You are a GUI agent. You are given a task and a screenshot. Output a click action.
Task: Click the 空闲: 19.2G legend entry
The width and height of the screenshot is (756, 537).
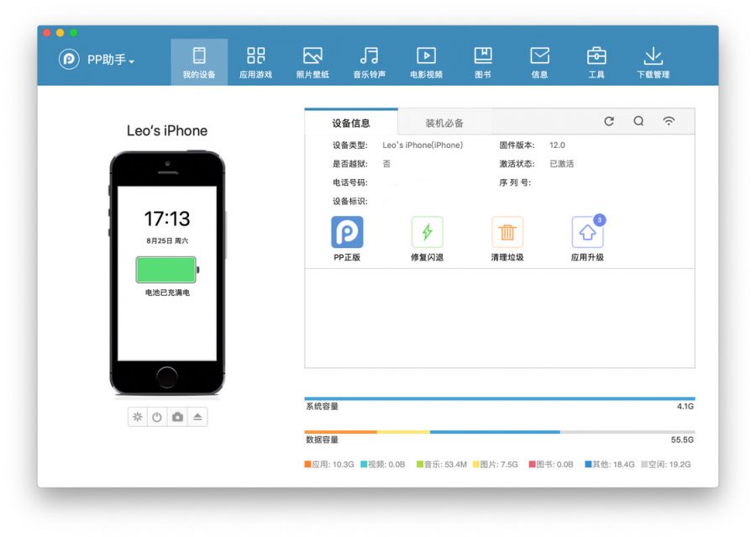tap(666, 464)
